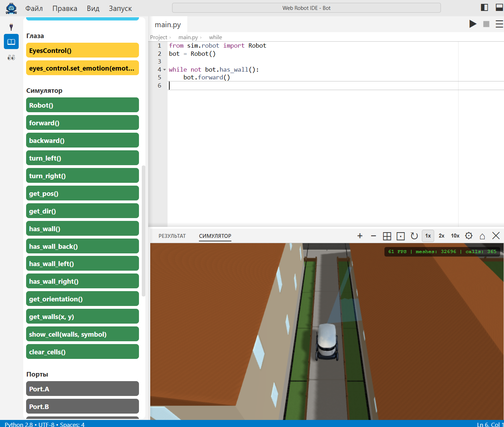Insert the forward() command block
The image size is (504, 427).
(83, 122)
